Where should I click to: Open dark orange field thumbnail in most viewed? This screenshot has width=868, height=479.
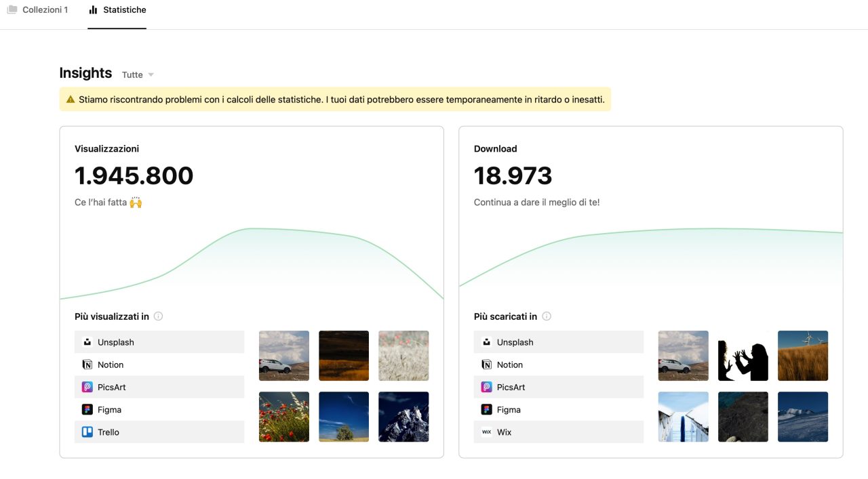pyautogui.click(x=344, y=356)
